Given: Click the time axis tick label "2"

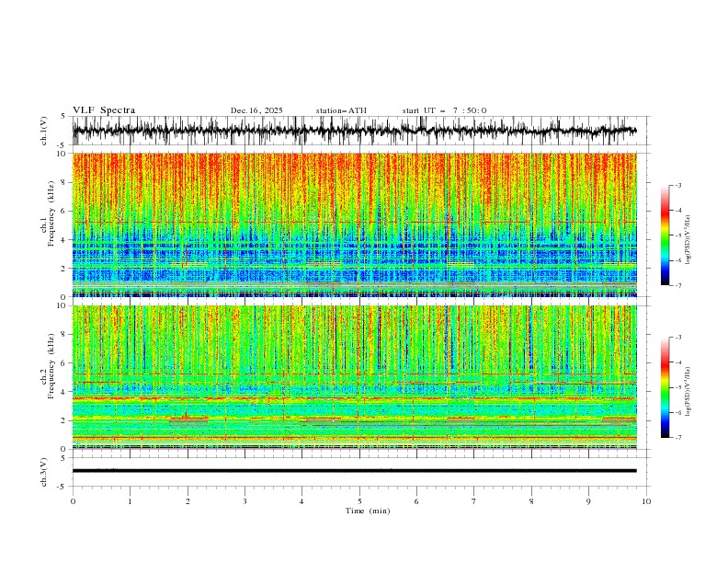Looking at the screenshot, I should [188, 501].
